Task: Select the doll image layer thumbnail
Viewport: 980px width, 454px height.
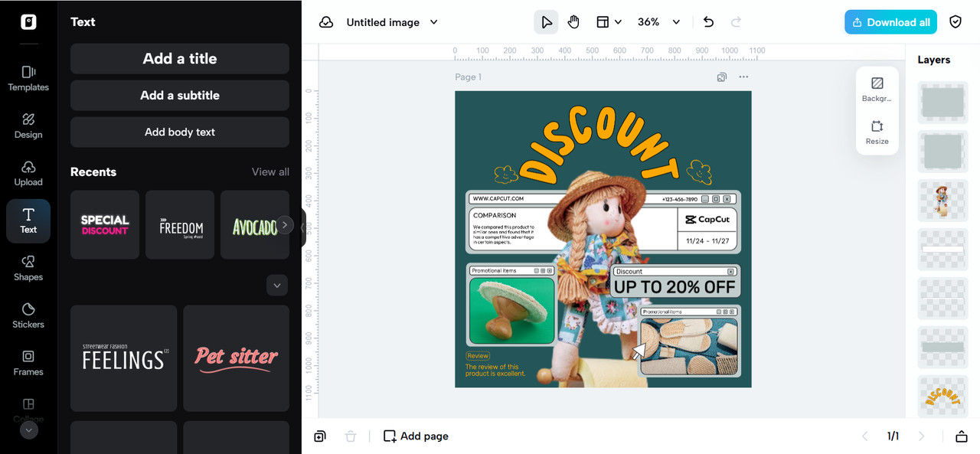Action: (x=943, y=201)
